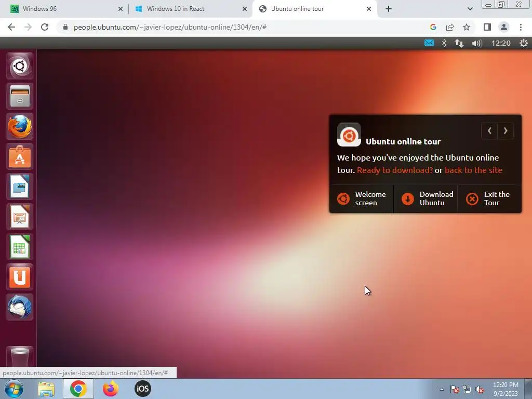Reload the current page
The width and height of the screenshot is (532, 399).
[x=45, y=27]
